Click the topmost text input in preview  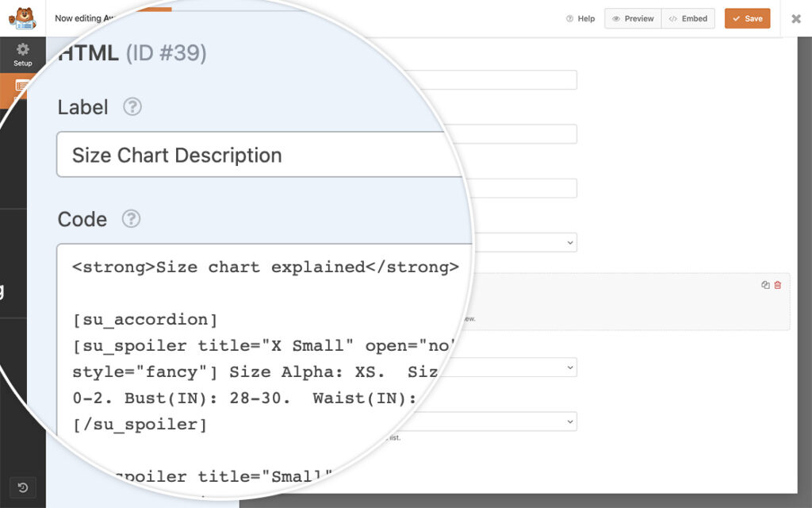click(x=523, y=80)
